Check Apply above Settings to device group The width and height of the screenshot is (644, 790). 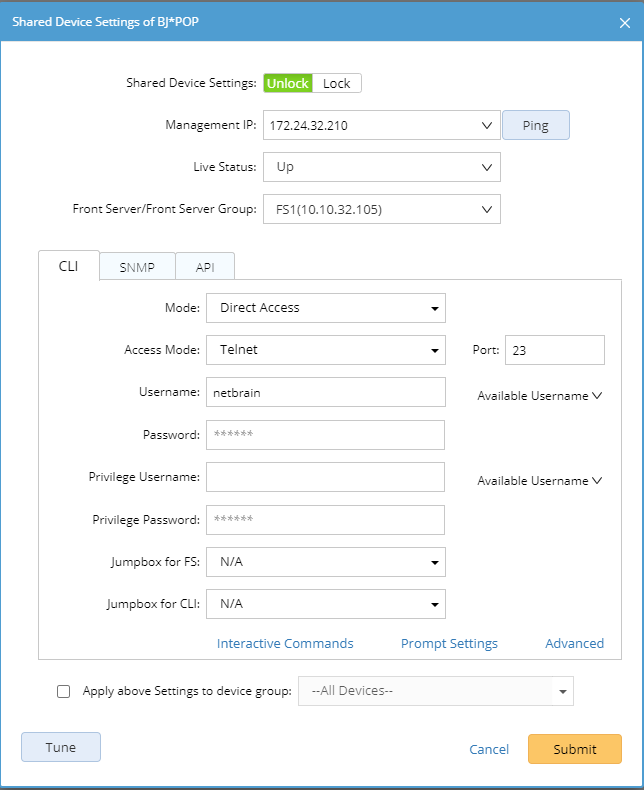tap(64, 691)
